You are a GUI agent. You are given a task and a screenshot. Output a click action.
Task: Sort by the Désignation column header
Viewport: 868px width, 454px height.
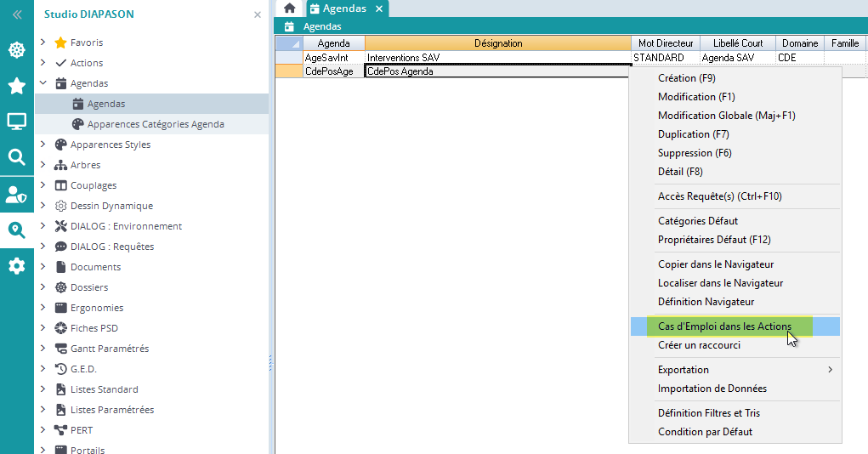[498, 43]
